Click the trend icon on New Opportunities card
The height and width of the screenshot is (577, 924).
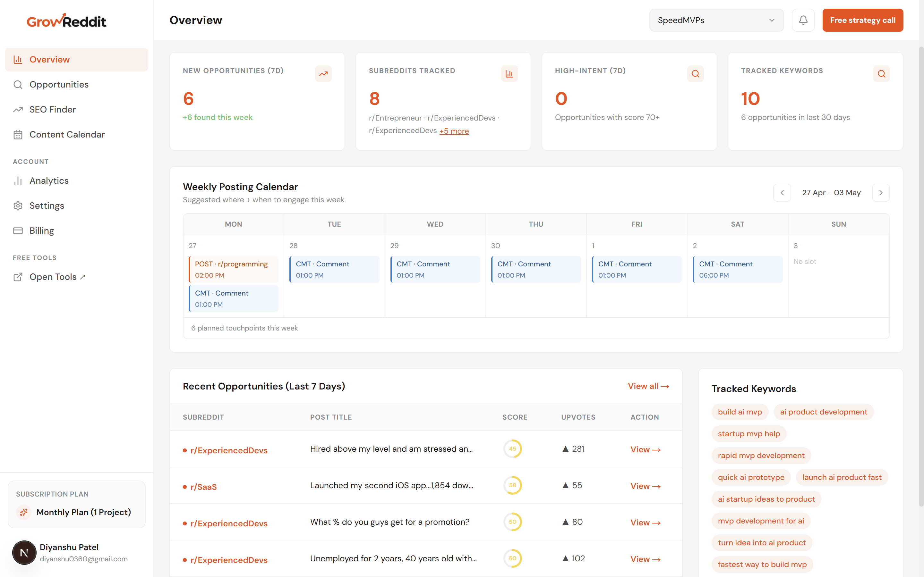tap(323, 74)
